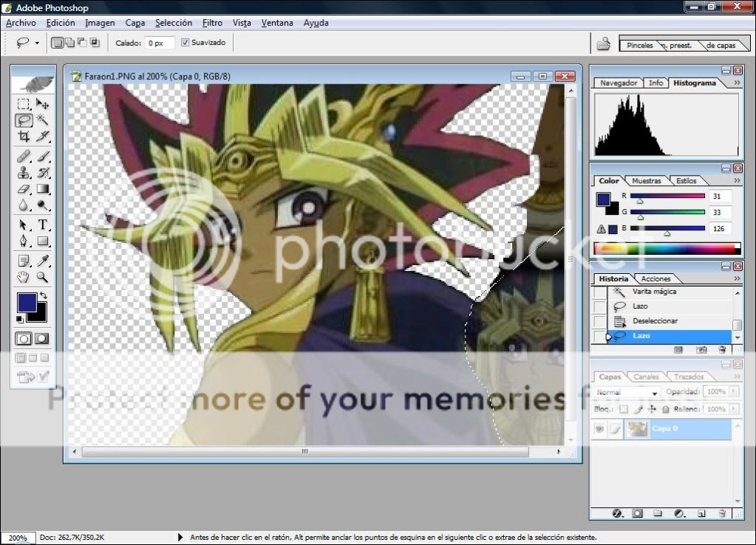Select the Eyedropper tool
The width and height of the screenshot is (756, 545).
coord(43,260)
